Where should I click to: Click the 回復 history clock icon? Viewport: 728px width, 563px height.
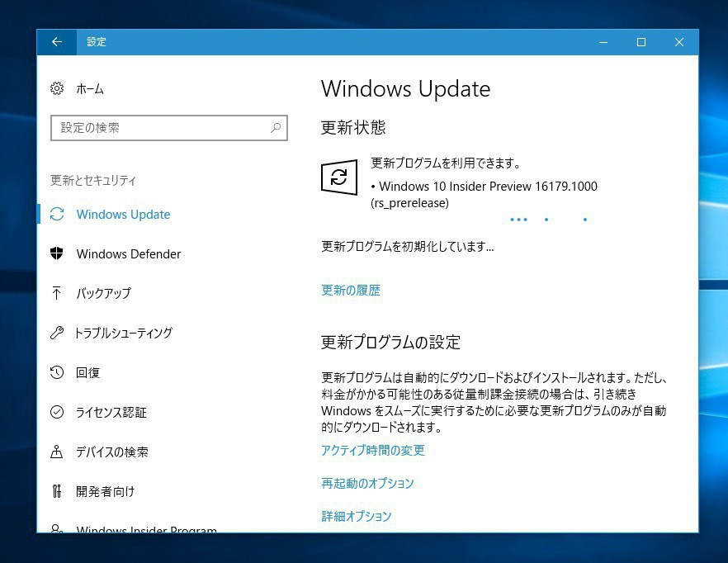coord(57,372)
